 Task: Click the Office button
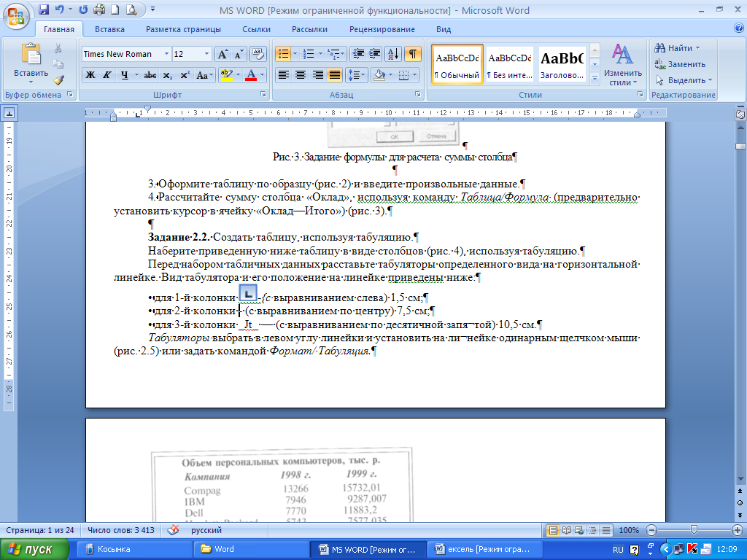click(x=15, y=16)
